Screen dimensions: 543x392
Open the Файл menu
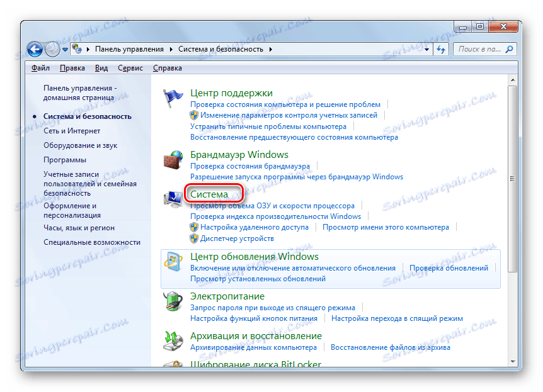(x=40, y=68)
